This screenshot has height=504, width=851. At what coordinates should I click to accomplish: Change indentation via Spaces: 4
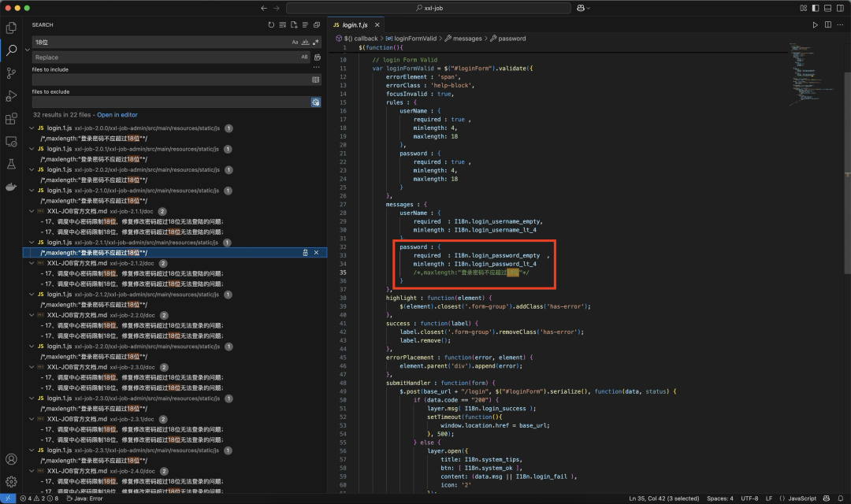coord(719,498)
